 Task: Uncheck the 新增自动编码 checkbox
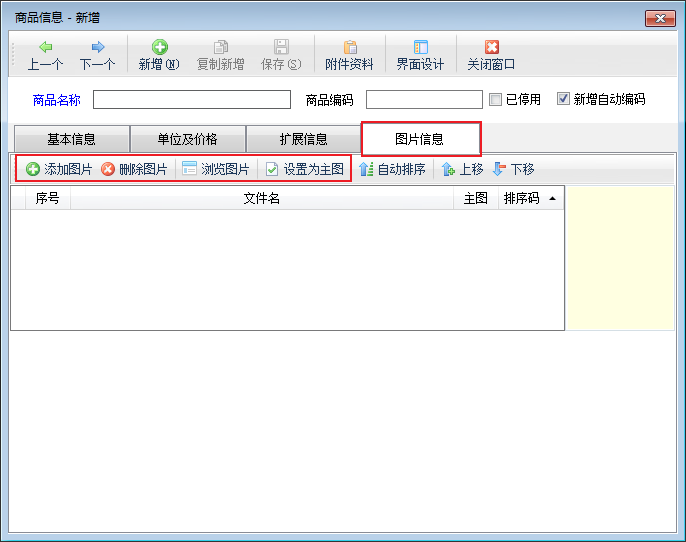click(564, 99)
